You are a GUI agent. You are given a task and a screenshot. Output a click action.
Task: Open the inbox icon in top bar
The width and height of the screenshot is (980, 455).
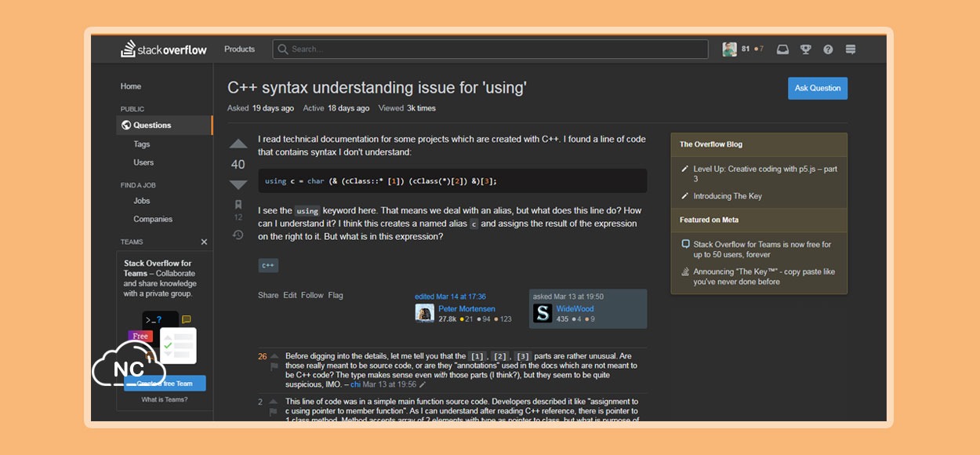click(782, 49)
